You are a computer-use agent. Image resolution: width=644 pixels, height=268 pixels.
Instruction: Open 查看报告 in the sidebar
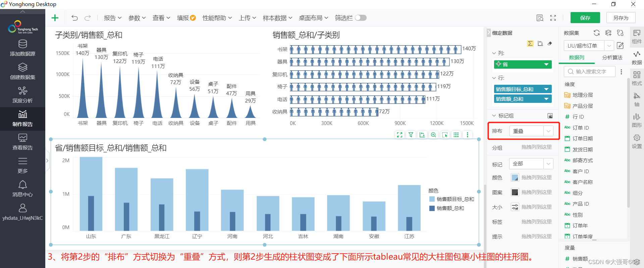pyautogui.click(x=22, y=142)
